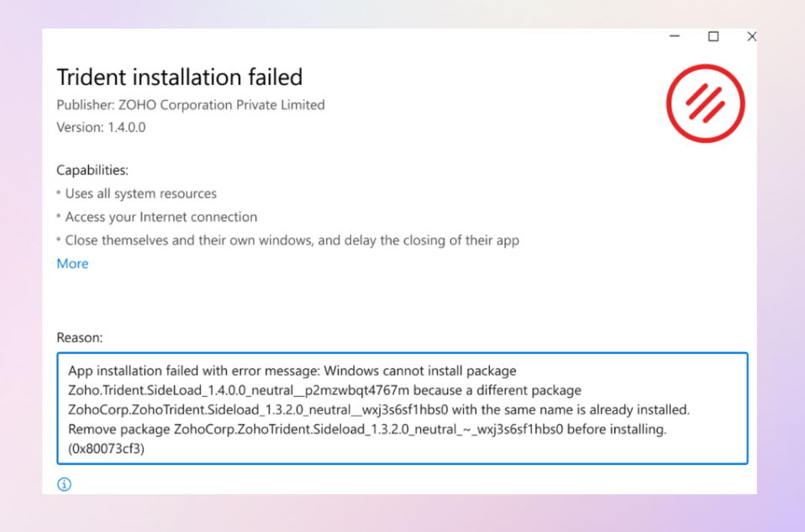805x532 pixels.
Task: Close the Trident installation failed dialog
Action: 751,37
